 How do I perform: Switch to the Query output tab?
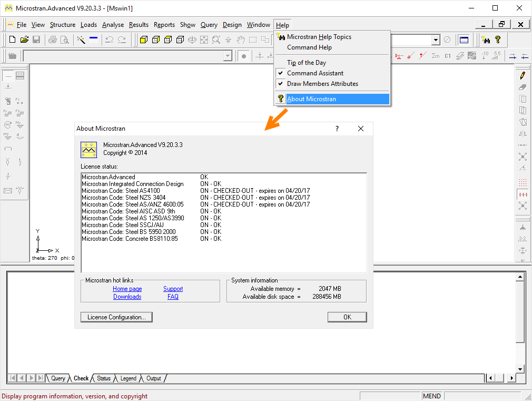[58, 378]
